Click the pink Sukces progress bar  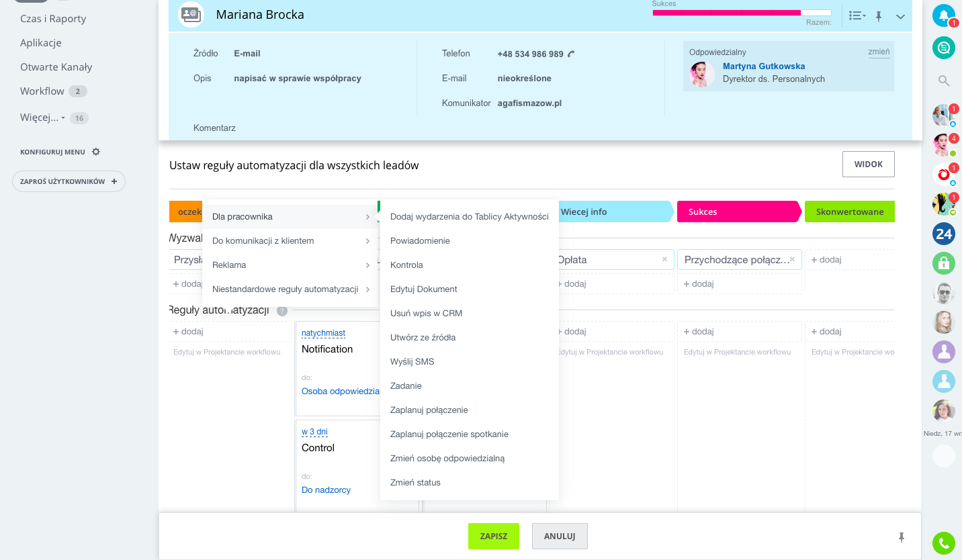(x=726, y=13)
